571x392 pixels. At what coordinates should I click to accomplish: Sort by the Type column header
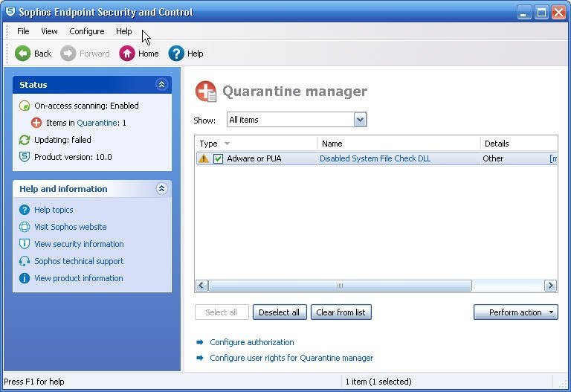[x=256, y=144]
